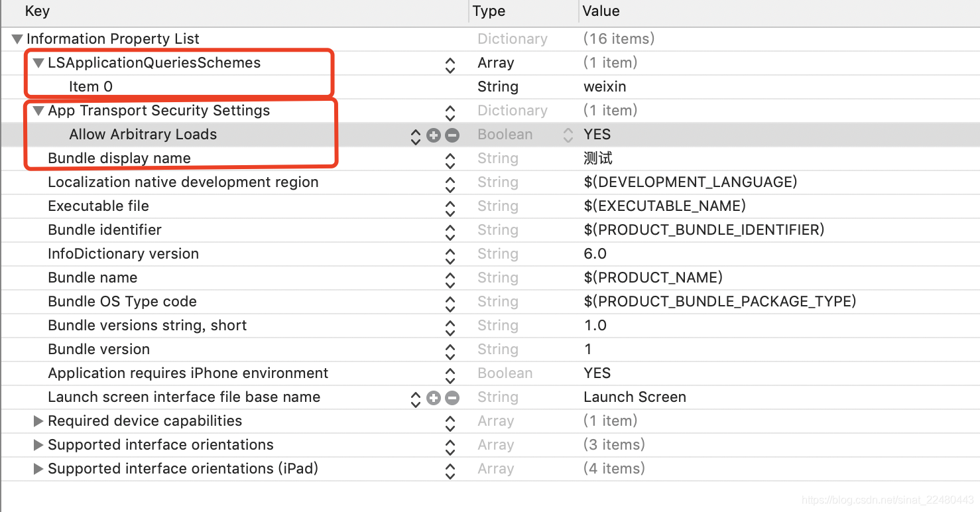Select Application requires iPhone environment YES value
Viewport: 980px width, 512px height.
tap(597, 373)
